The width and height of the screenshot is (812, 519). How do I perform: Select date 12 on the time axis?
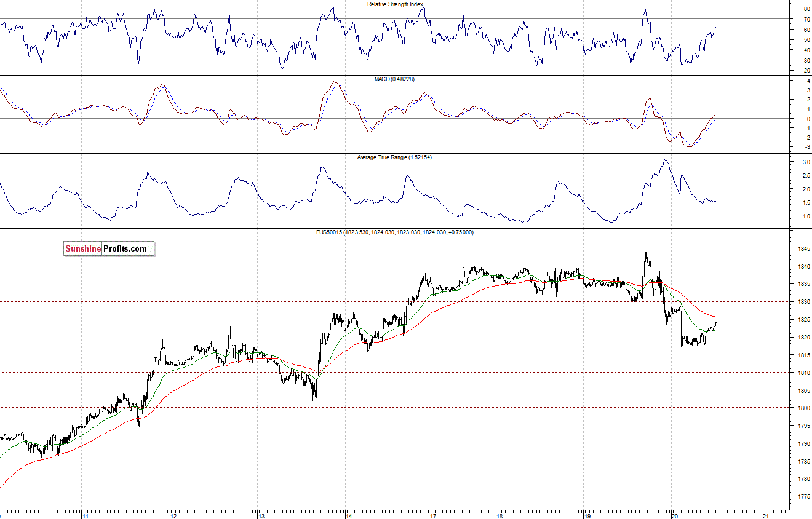(173, 515)
